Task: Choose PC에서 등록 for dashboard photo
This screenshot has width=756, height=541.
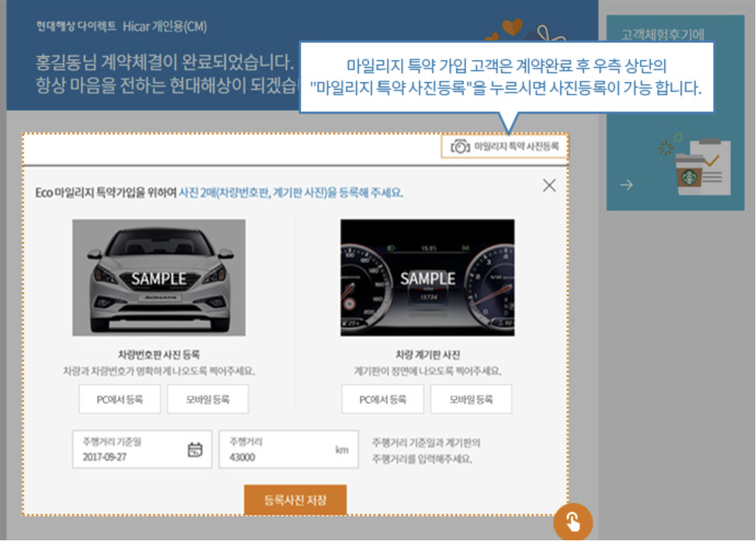Action: tap(383, 400)
